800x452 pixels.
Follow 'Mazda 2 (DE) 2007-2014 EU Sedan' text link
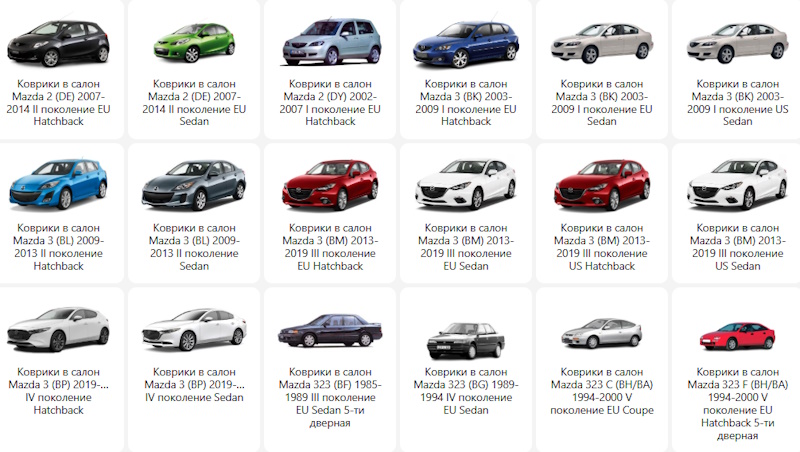(194, 103)
